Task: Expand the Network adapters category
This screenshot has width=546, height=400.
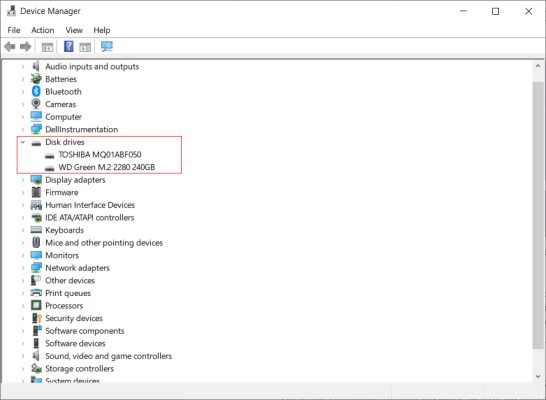Action: point(23,268)
